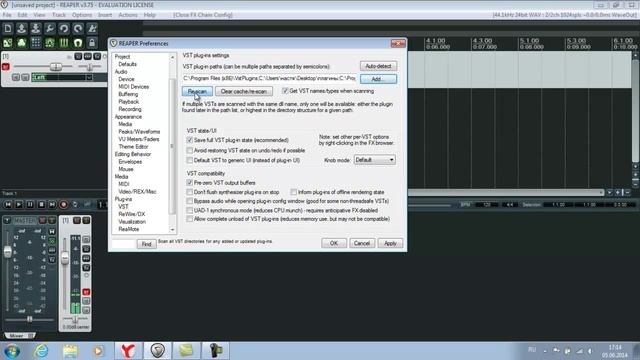
Task: Click the transport Play button
Action: coord(19,204)
